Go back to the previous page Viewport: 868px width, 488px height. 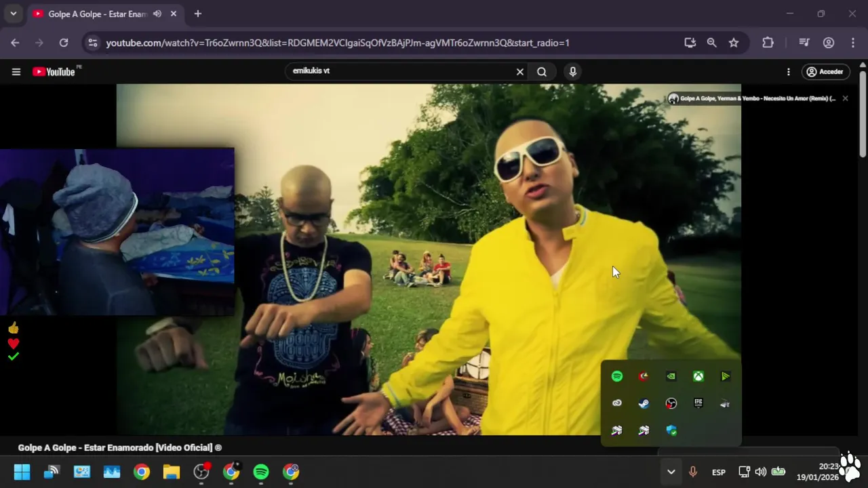coord(15,43)
